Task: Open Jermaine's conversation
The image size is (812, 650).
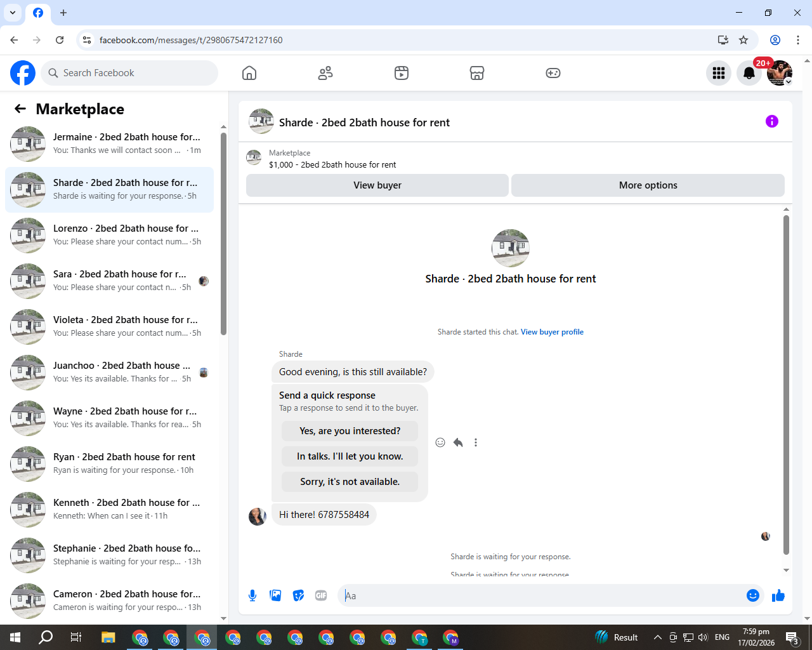Action: [109, 144]
